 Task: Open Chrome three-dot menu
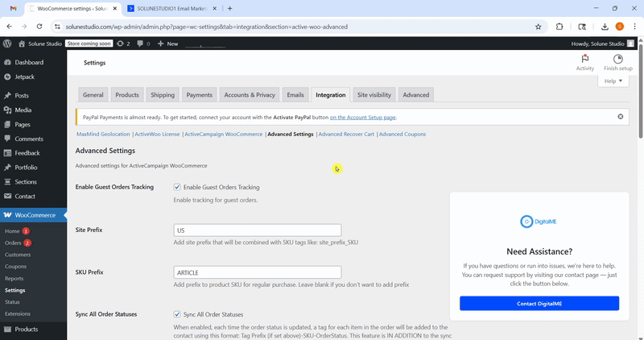point(634,27)
